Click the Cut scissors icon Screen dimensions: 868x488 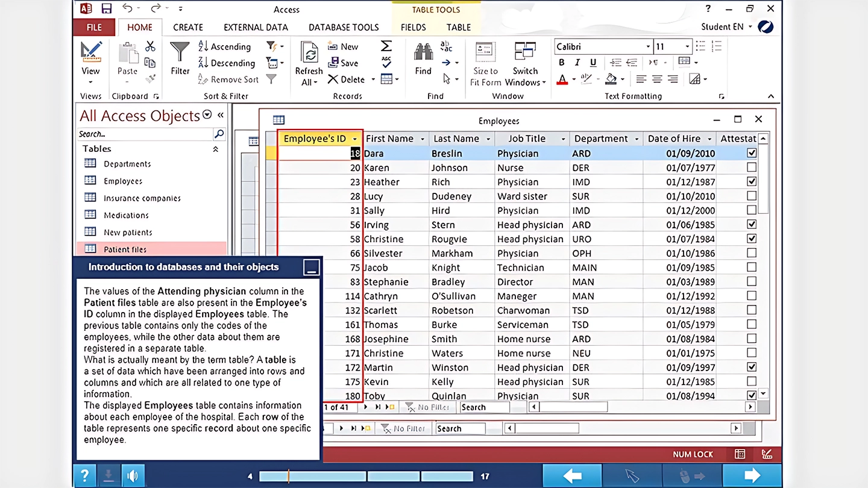pos(150,46)
